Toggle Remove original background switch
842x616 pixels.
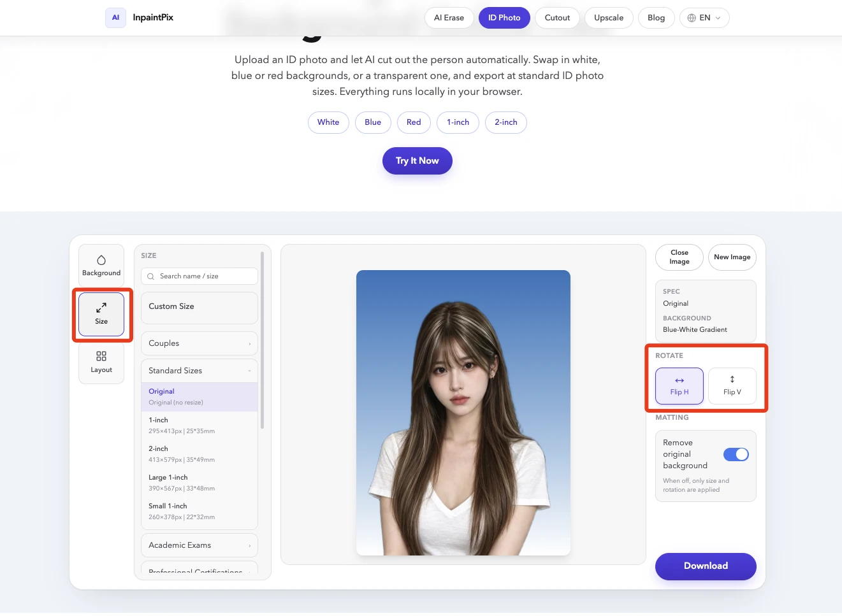(x=736, y=454)
